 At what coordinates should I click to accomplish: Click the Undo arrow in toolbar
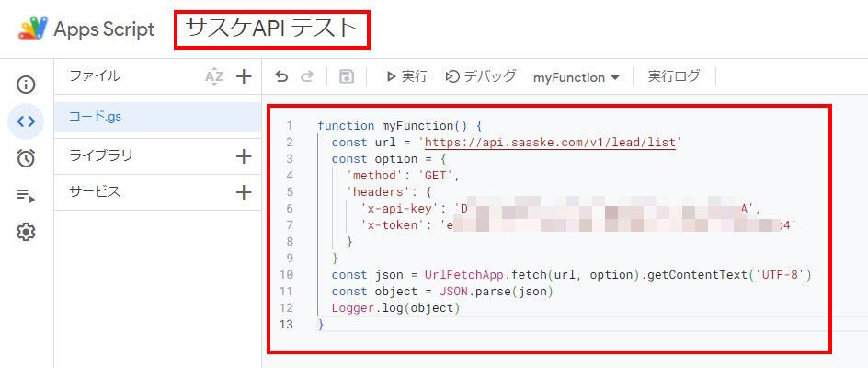pos(281,77)
